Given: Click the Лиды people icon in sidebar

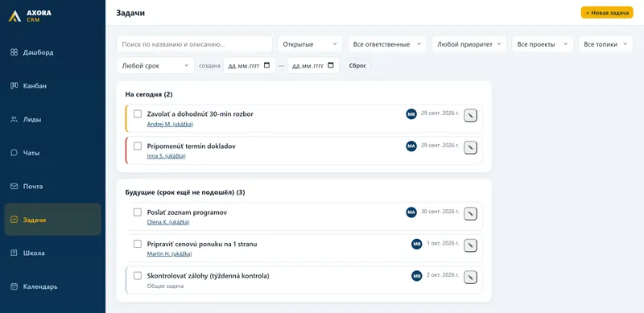Looking at the screenshot, I should [14, 120].
